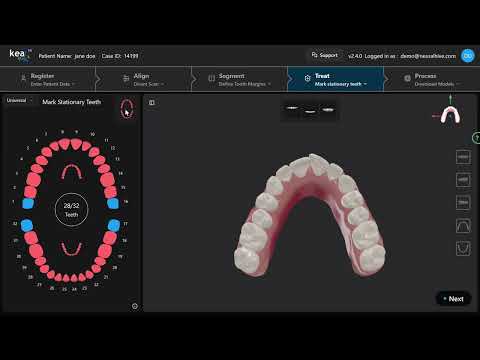Image resolution: width=480 pixels, height=360 pixels.
Task: Mark tooth 31 in the chart
Action: coord(31,238)
